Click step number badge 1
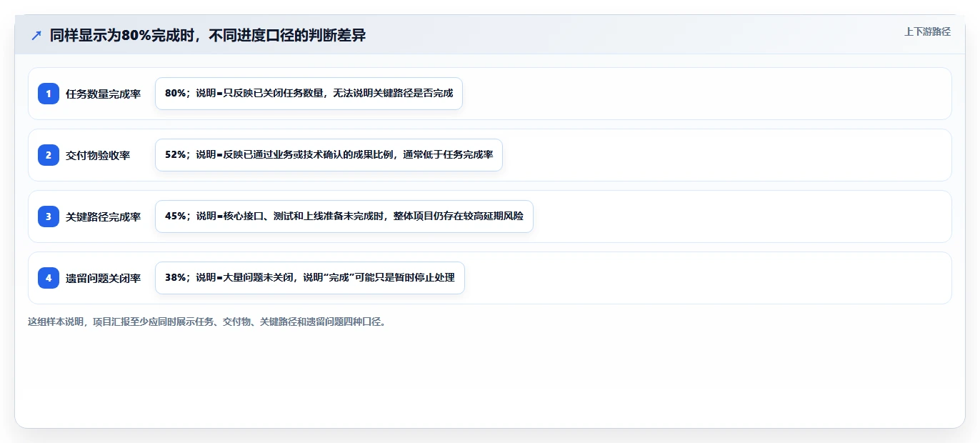The image size is (980, 443). coord(49,94)
